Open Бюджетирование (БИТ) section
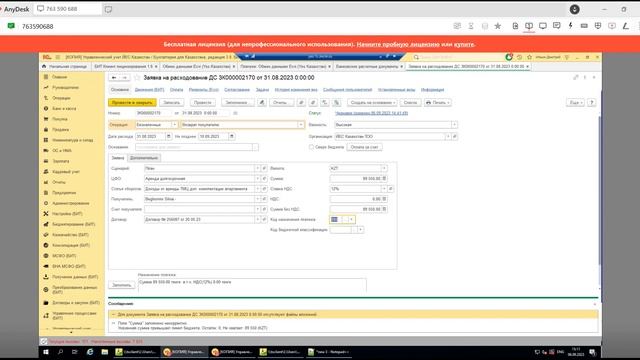This screenshot has height=360, width=640. (x=73, y=224)
